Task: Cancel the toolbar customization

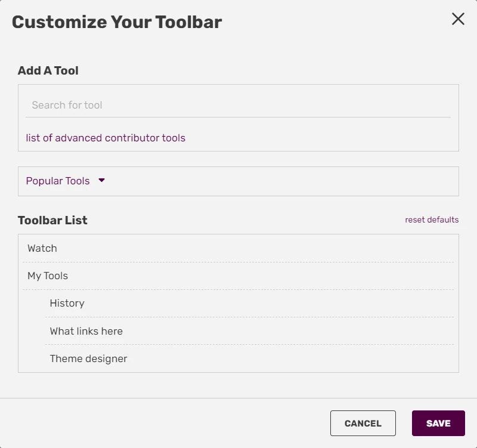Action: (x=363, y=423)
